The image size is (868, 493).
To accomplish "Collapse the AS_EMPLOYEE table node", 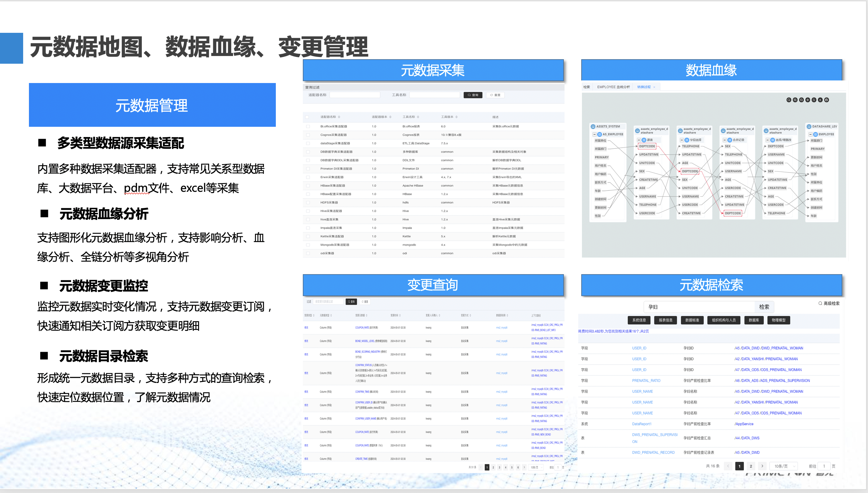I will coord(595,135).
